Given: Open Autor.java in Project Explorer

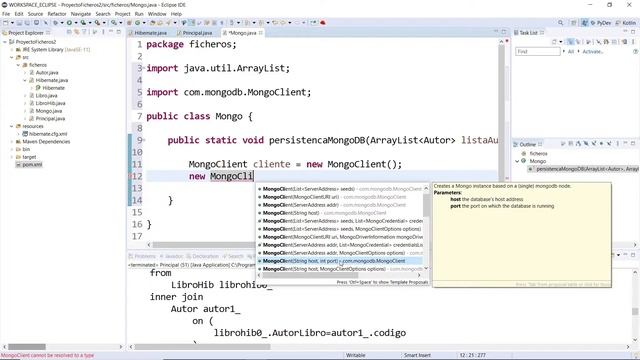Looking at the screenshot, I should pos(47,73).
